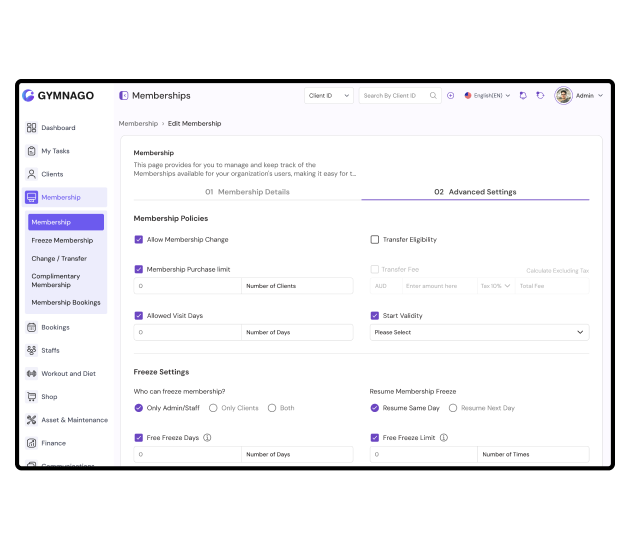Click the first refresh sync icon in header

(x=523, y=96)
